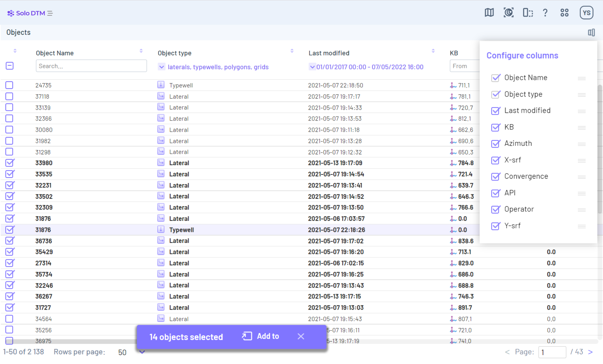Click the Solo DTM hamburger menu icon
This screenshot has width=603, height=364.
click(x=50, y=13)
